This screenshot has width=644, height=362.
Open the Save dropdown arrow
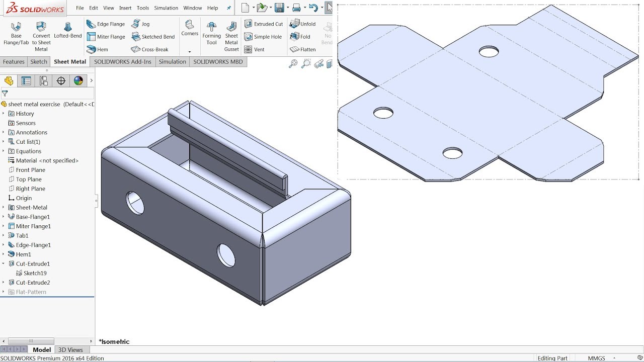point(287,8)
